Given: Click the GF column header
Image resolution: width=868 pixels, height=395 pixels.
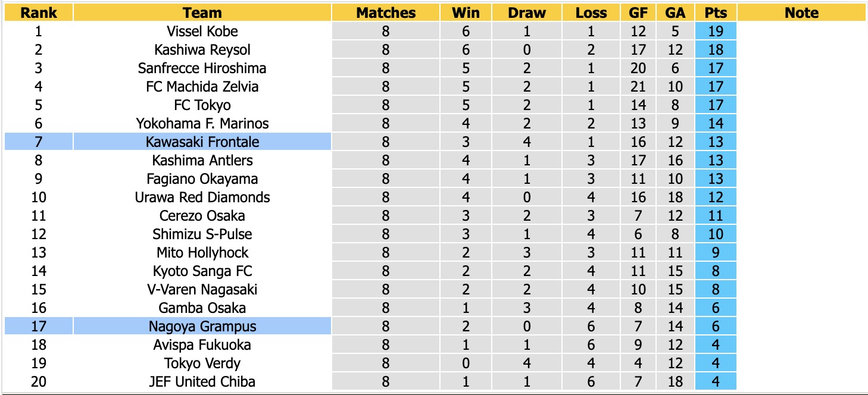Looking at the screenshot, I should click(638, 12).
